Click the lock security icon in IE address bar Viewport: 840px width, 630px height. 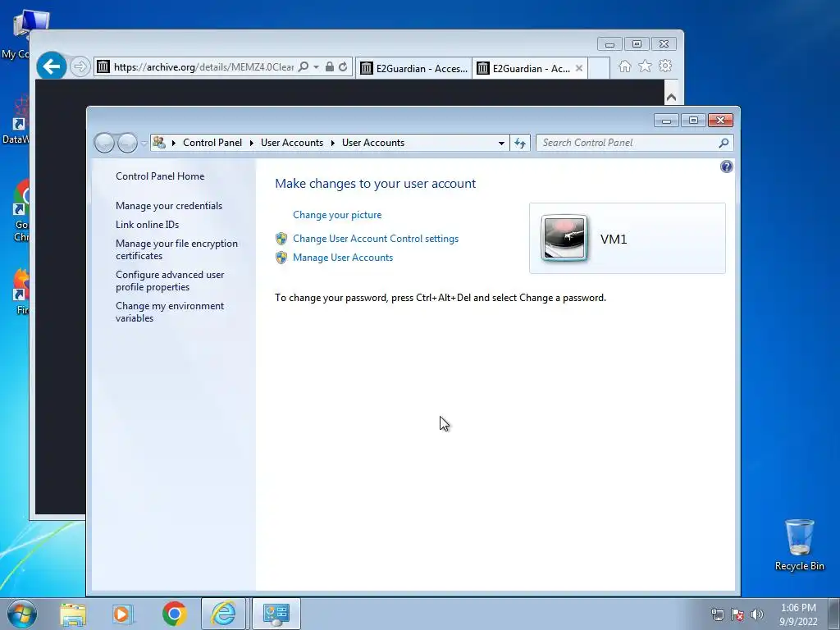pyautogui.click(x=330, y=67)
